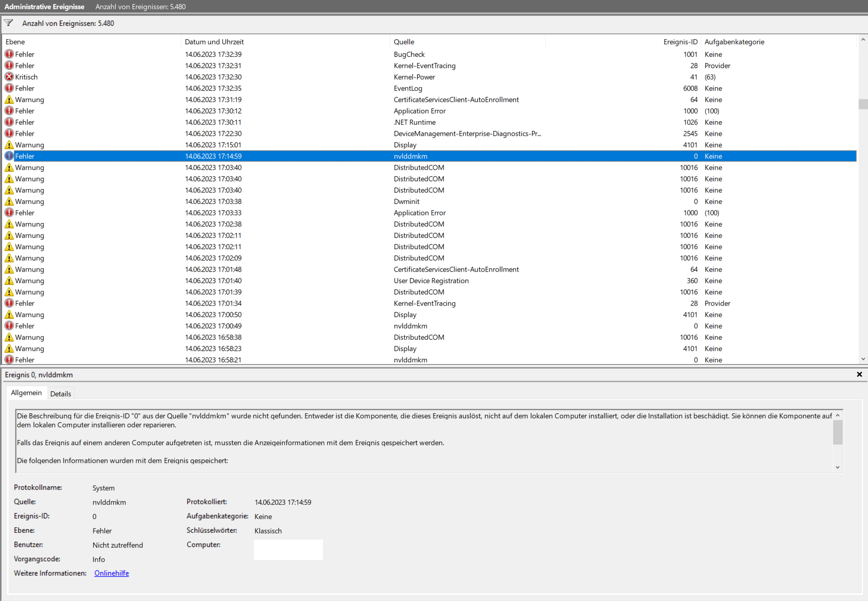Sort by the Ereignis-ID column header

click(623, 42)
